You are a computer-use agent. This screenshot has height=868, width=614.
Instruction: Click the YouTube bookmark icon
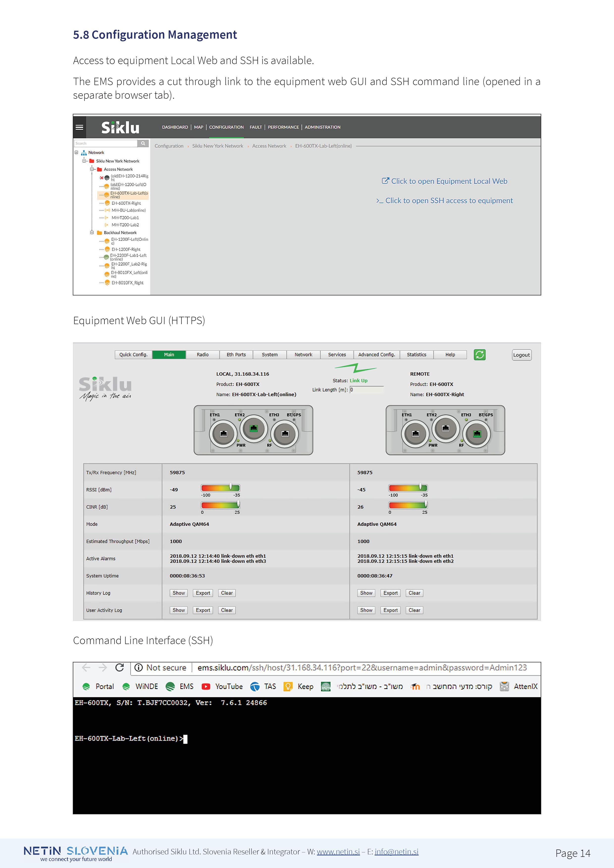[x=206, y=687]
